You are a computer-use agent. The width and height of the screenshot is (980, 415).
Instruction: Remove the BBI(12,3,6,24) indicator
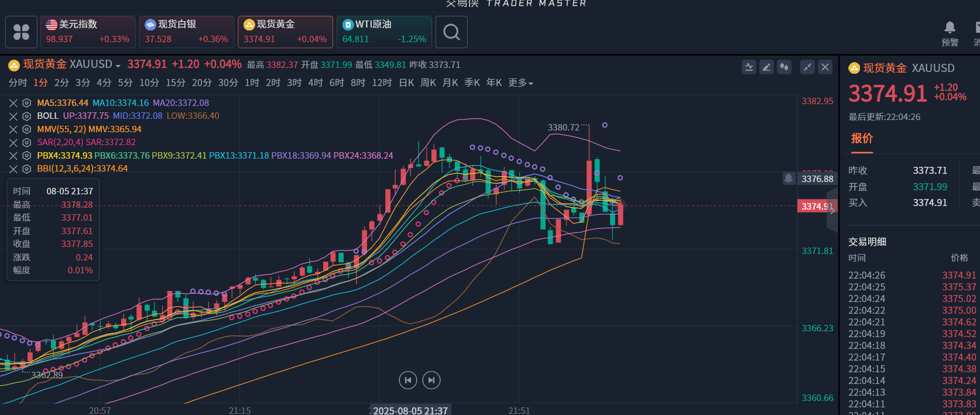pyautogui.click(x=13, y=169)
